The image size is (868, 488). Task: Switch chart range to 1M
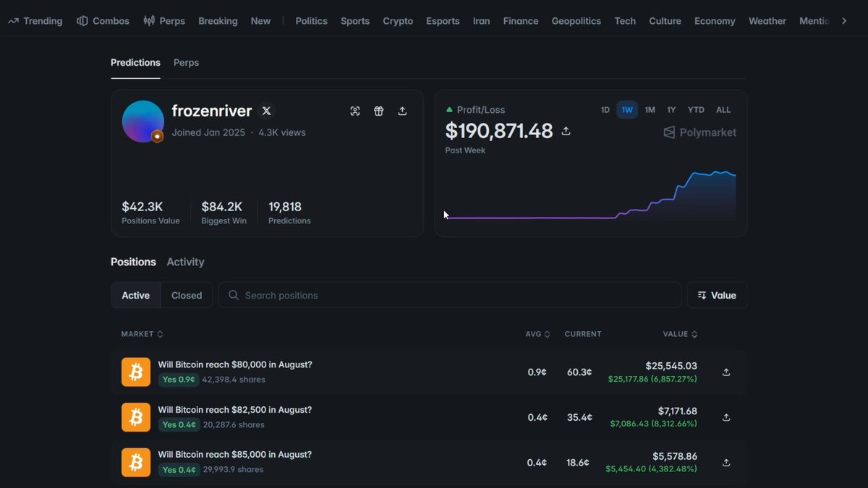(x=650, y=110)
